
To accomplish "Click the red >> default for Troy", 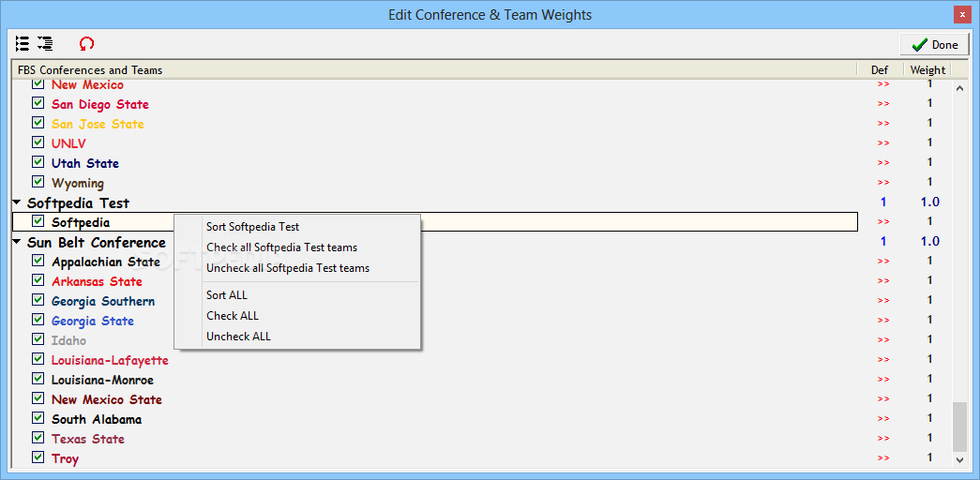I will point(883,458).
